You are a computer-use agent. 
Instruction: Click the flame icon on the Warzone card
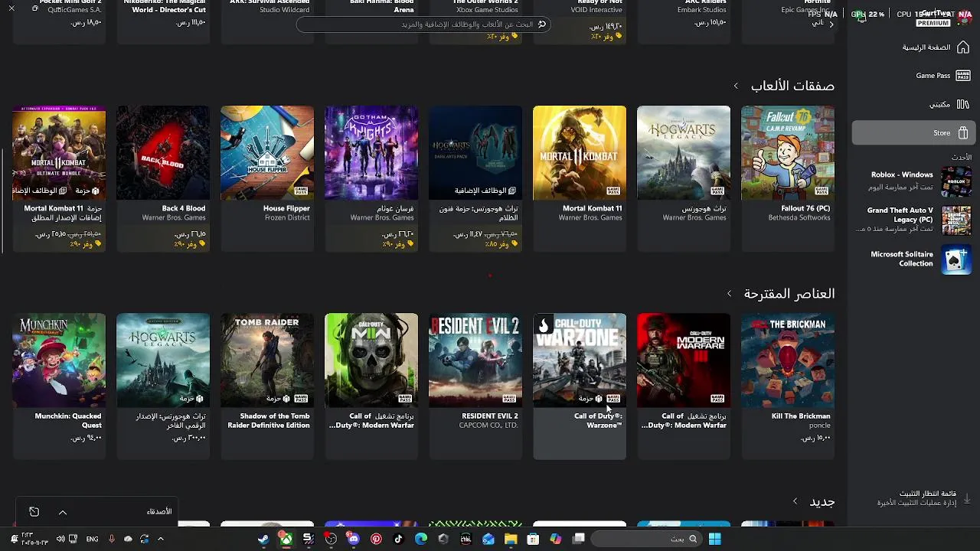pos(544,326)
